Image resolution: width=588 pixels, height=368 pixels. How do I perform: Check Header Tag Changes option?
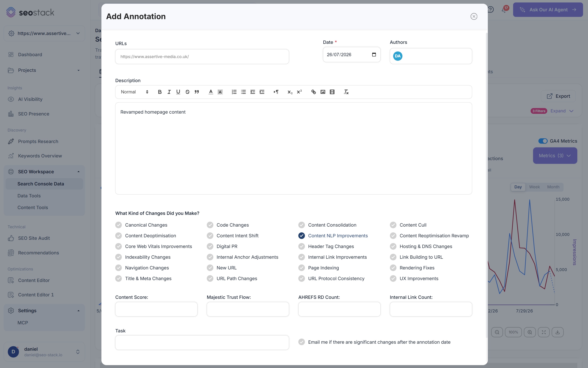[301, 247]
